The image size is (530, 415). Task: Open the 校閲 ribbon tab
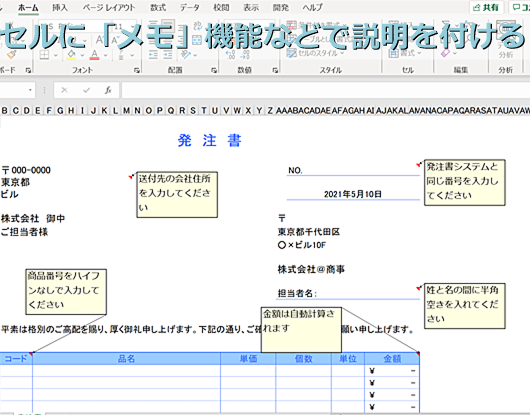221,7
